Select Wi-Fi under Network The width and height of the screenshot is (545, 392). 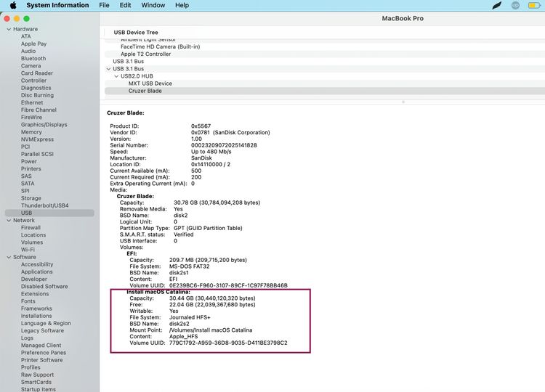[x=28, y=250]
